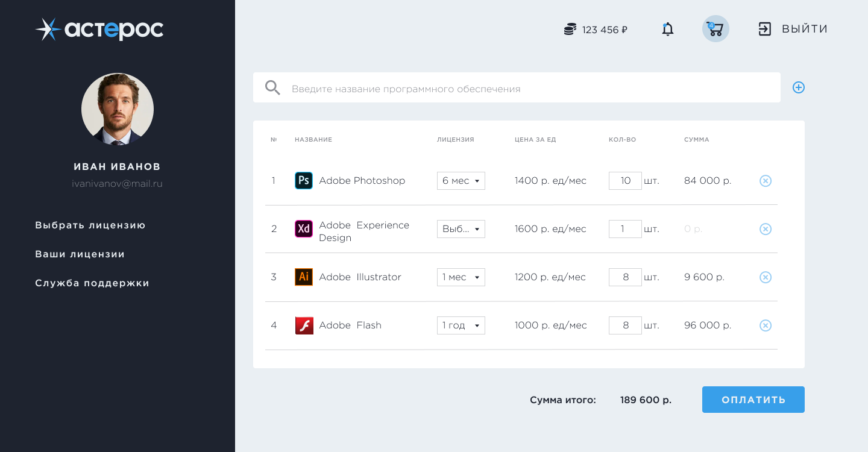This screenshot has height=452, width=868.
Task: Open Служба поддержки menu item
Action: pyautogui.click(x=92, y=283)
